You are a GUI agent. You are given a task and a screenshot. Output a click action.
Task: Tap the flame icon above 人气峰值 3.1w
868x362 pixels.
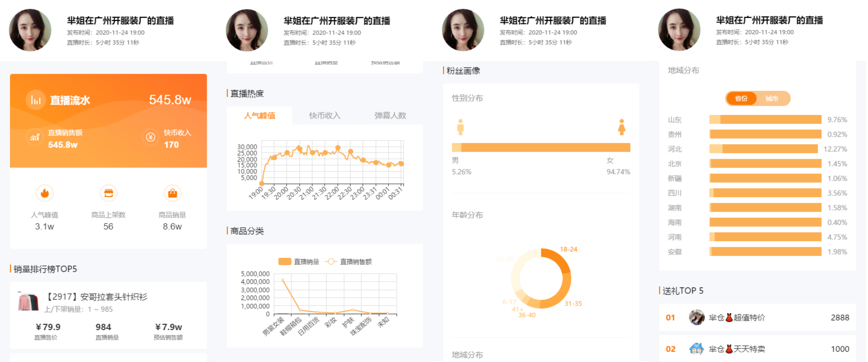(x=45, y=193)
